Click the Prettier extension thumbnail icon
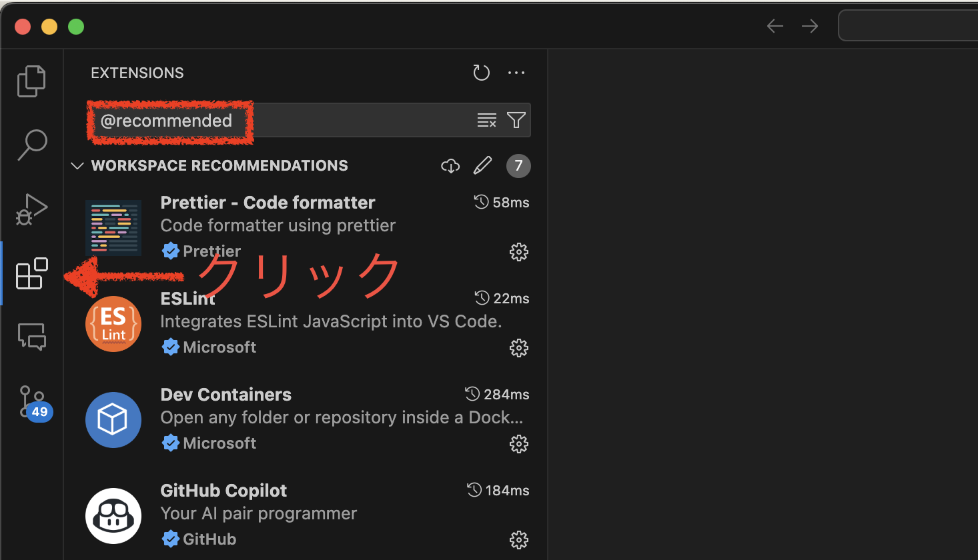 [x=113, y=228]
